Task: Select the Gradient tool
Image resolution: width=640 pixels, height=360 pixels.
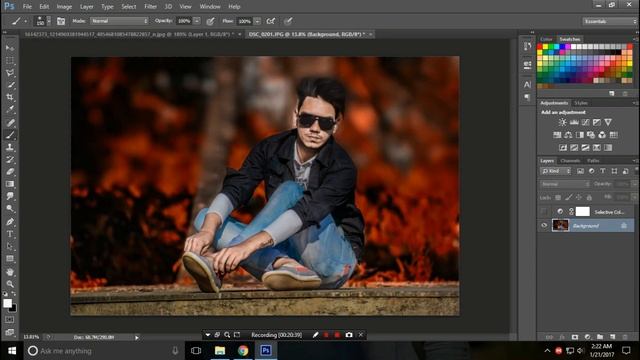Action: [x=10, y=184]
